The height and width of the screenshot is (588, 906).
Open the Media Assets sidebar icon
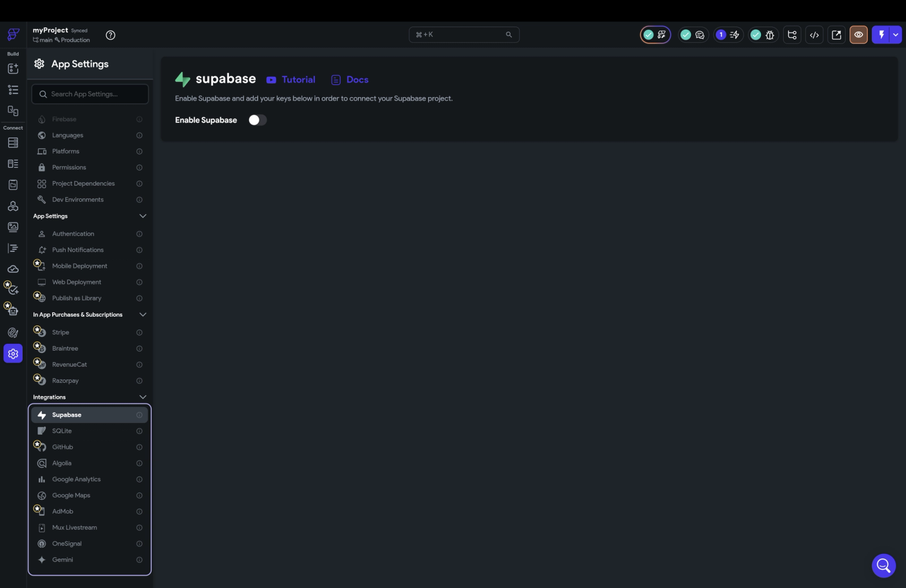(13, 227)
